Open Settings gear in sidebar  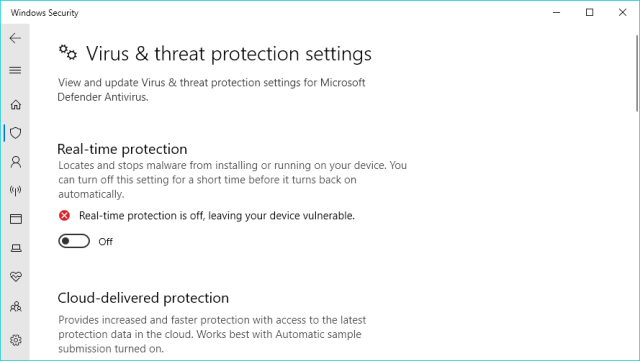(x=16, y=340)
